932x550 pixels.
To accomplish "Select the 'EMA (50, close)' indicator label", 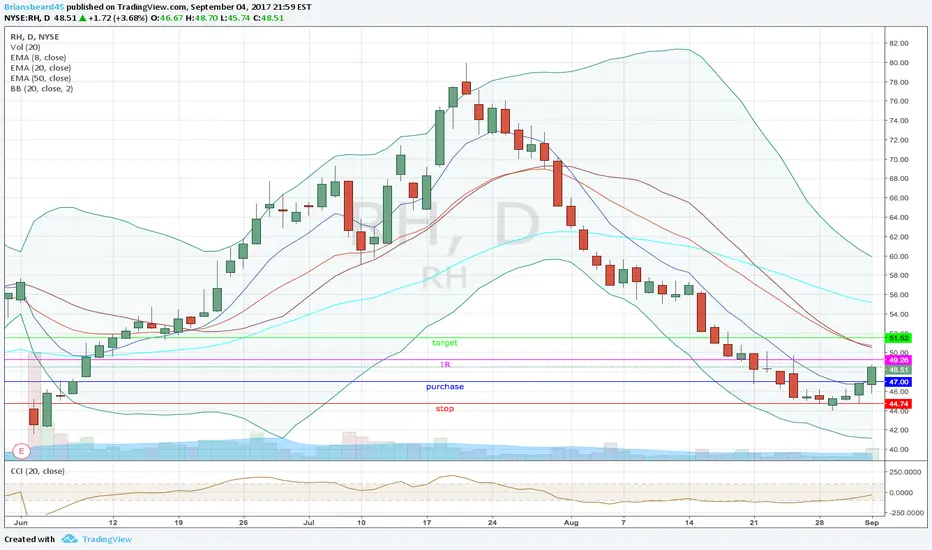I will click(40, 78).
